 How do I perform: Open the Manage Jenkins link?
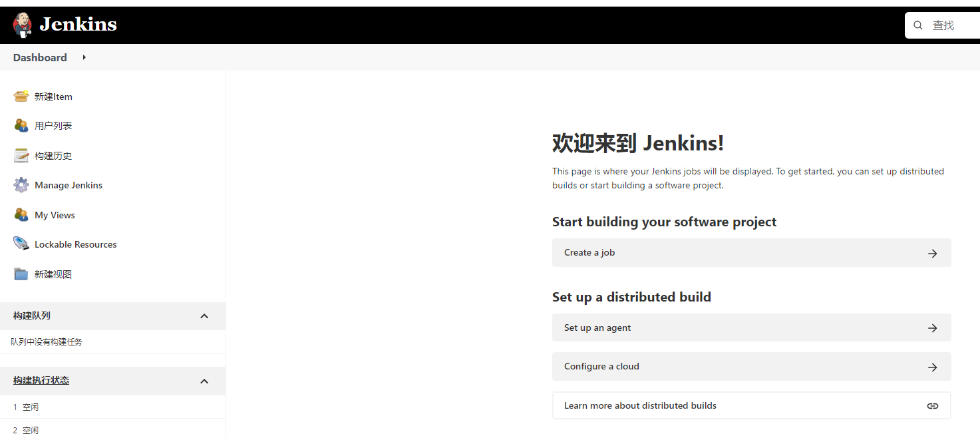69,185
